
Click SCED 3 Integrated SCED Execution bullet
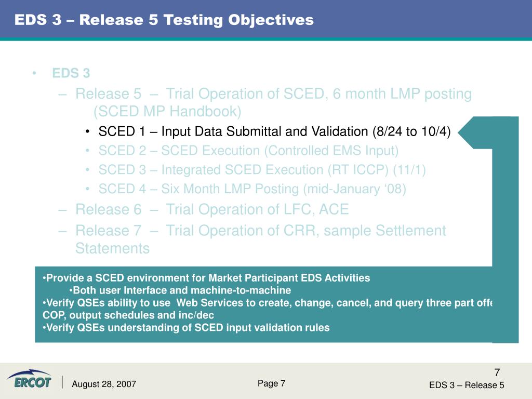pos(262,170)
